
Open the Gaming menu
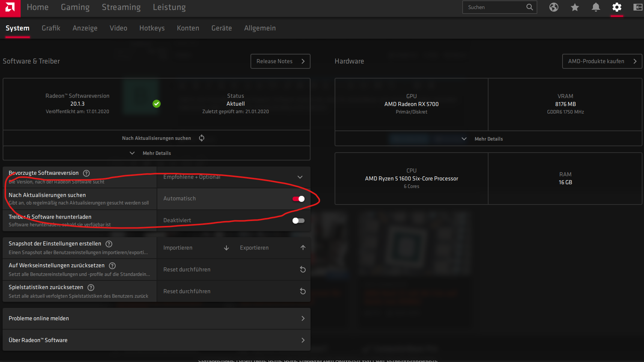(75, 7)
